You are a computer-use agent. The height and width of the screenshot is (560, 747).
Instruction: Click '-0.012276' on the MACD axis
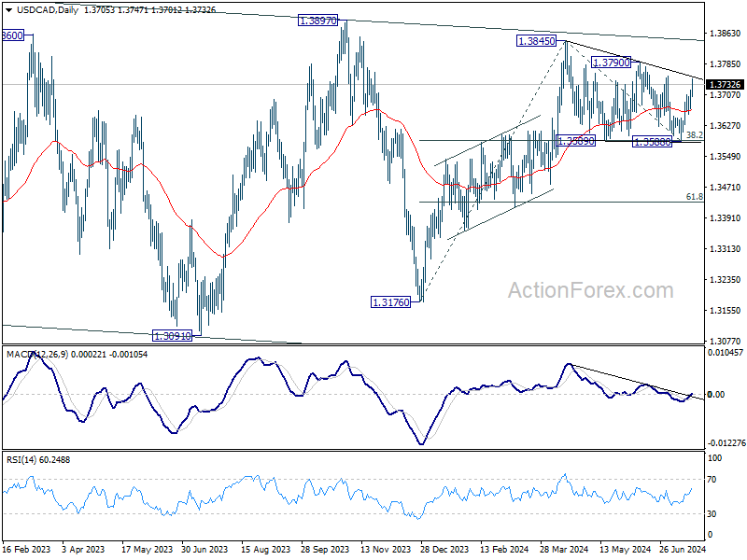click(726, 442)
